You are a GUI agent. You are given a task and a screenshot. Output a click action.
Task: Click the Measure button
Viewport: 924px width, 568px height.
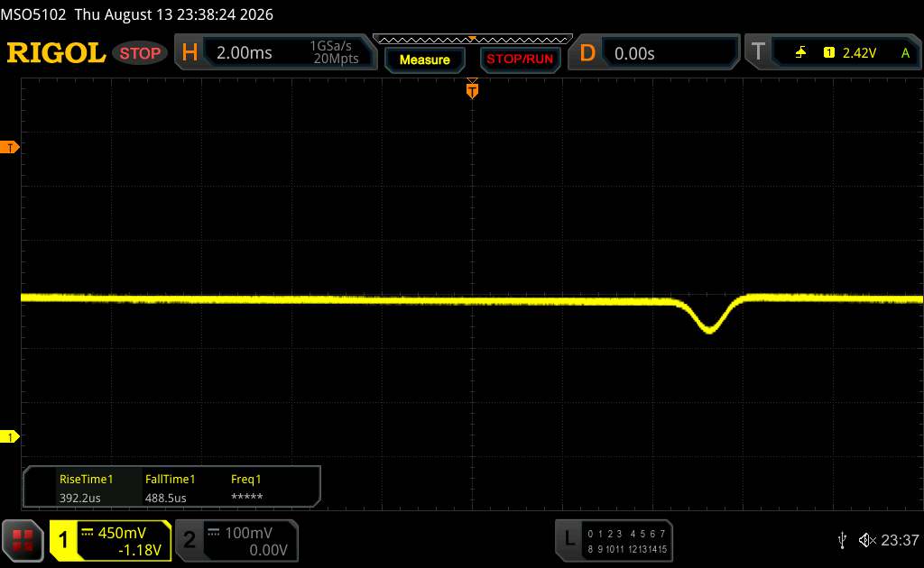coord(424,60)
